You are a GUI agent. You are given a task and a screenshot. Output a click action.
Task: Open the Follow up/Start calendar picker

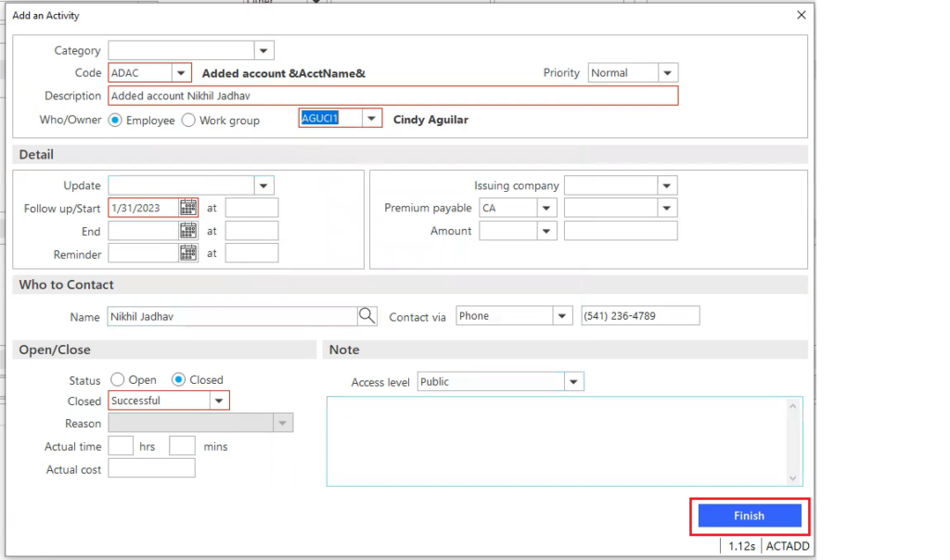point(187,208)
